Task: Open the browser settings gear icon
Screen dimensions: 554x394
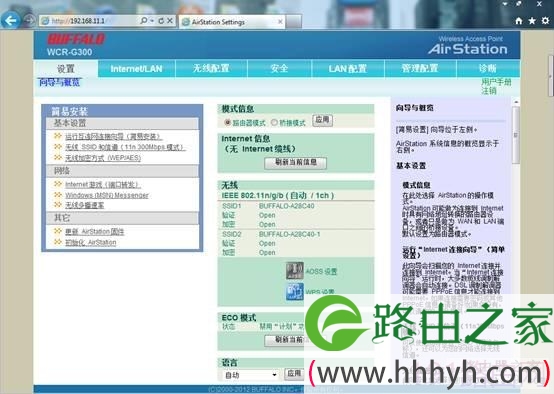Action: point(546,21)
